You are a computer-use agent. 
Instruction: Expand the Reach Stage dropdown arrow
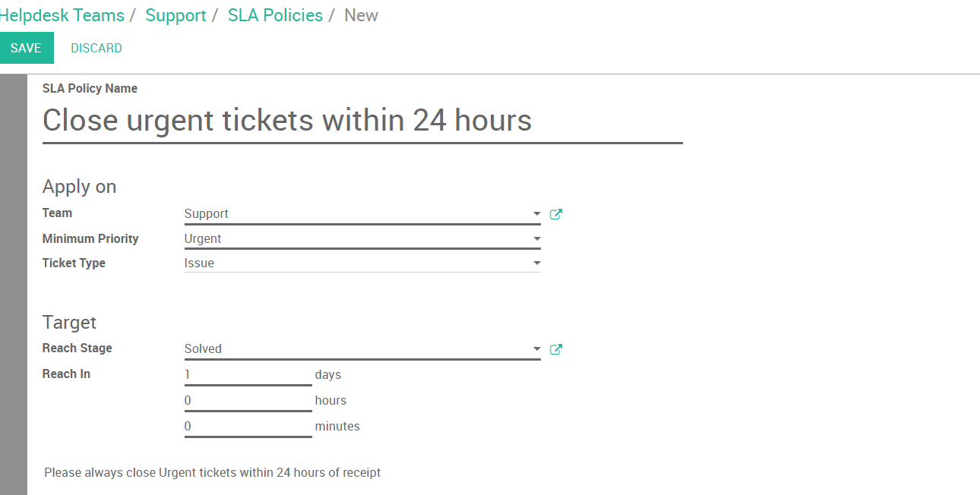(x=537, y=349)
